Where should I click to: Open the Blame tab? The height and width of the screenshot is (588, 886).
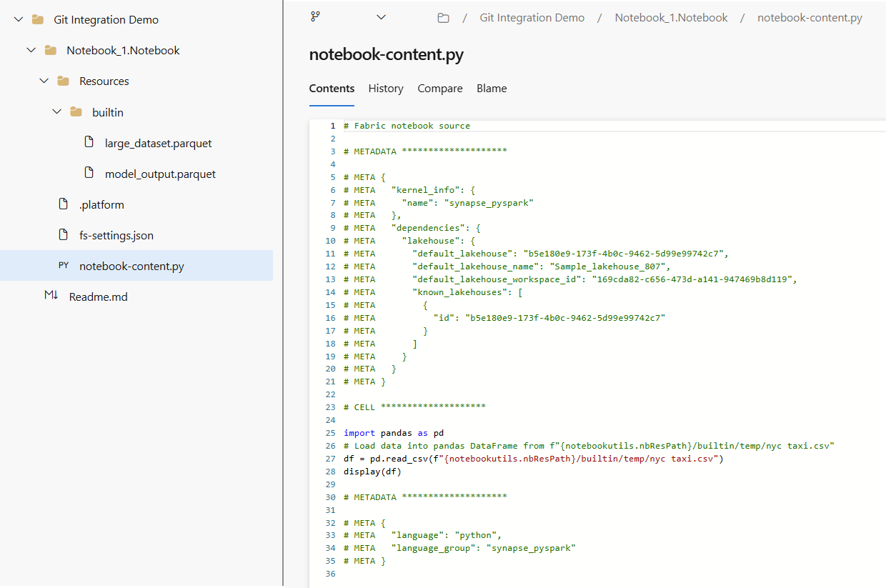pos(492,89)
